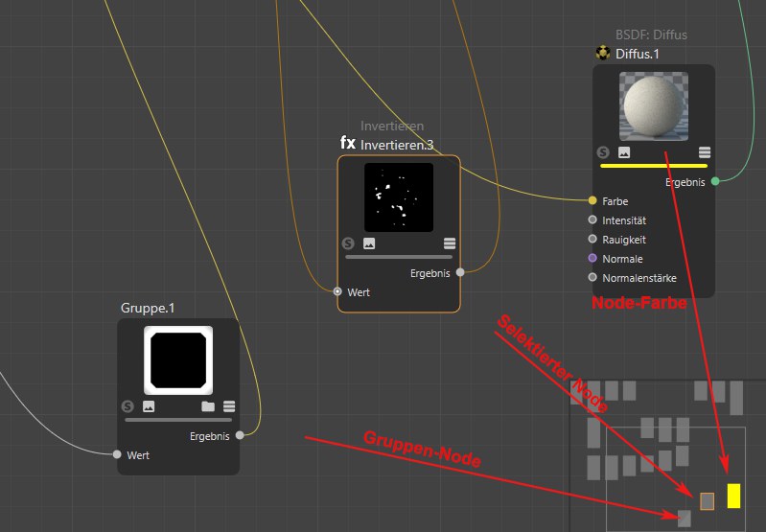Open the ports menu icon on Gruppe.1
Screen dimensions: 766x532
pyautogui.click(x=229, y=406)
